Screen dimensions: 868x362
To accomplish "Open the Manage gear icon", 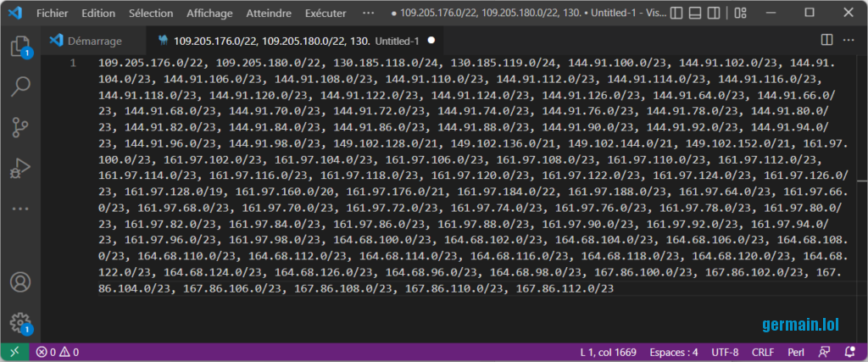I will tap(19, 321).
